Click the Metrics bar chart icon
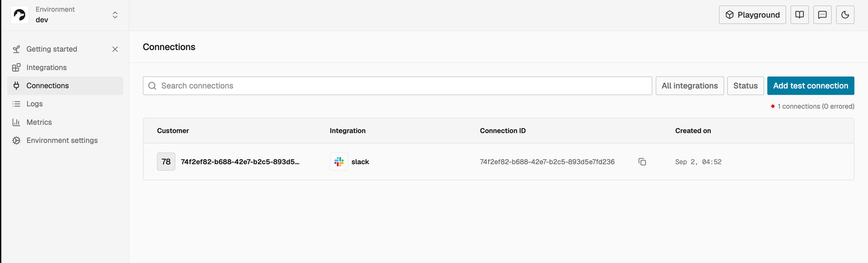 click(16, 122)
